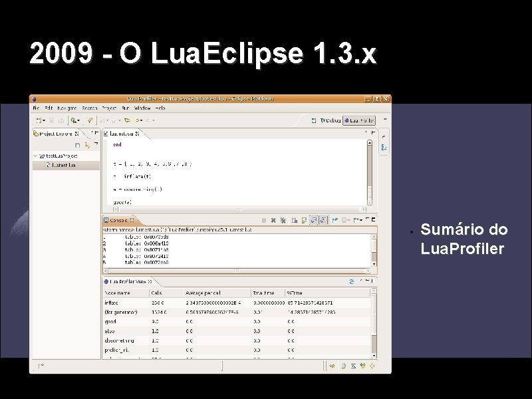Click the Run external tools icon
Viewport: 532px width, 399px height.
click(73, 120)
